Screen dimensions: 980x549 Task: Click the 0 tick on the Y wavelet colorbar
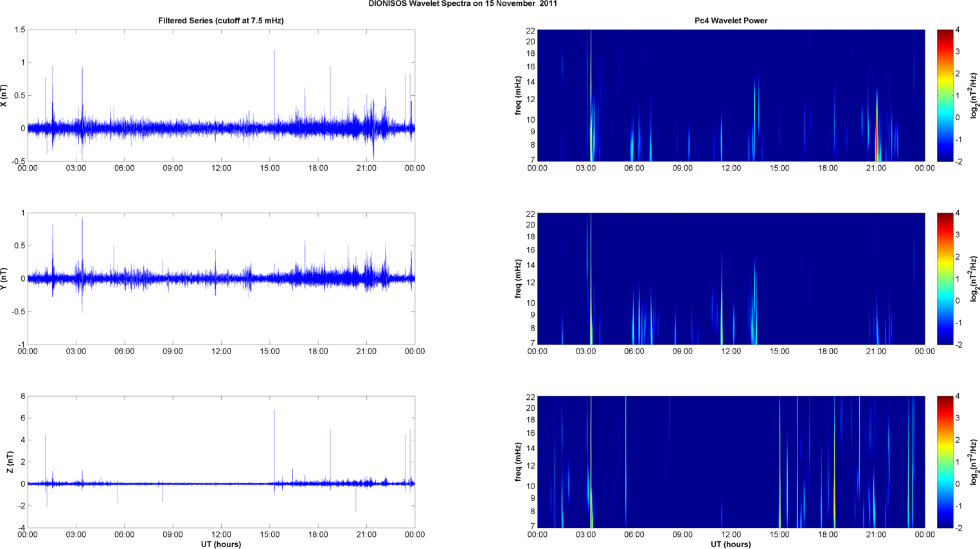tap(958, 301)
